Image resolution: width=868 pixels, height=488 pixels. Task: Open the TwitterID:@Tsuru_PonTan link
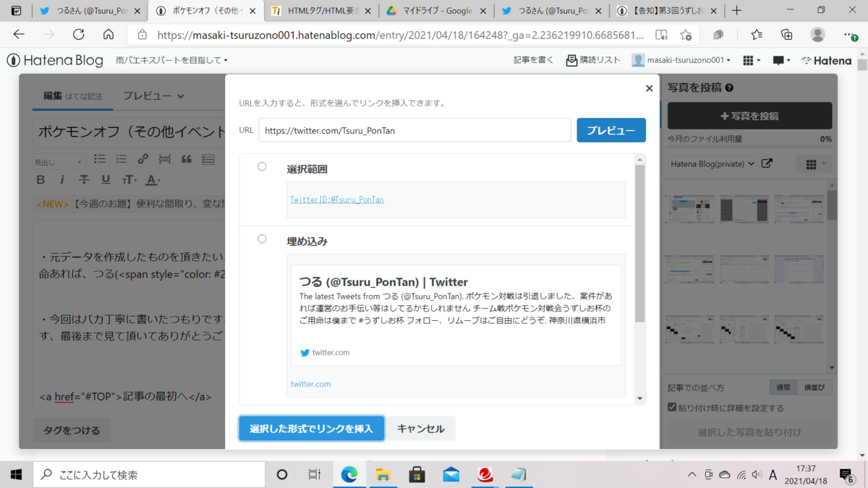pos(336,200)
